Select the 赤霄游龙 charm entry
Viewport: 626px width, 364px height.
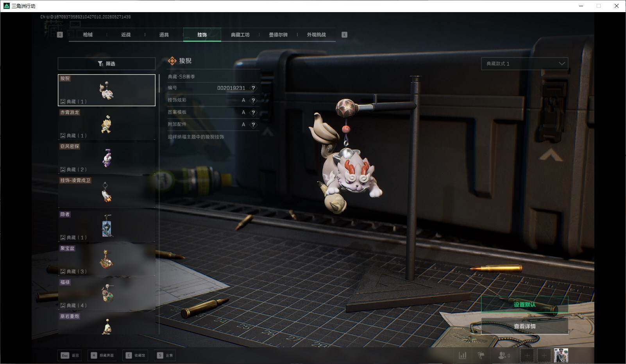point(107,124)
